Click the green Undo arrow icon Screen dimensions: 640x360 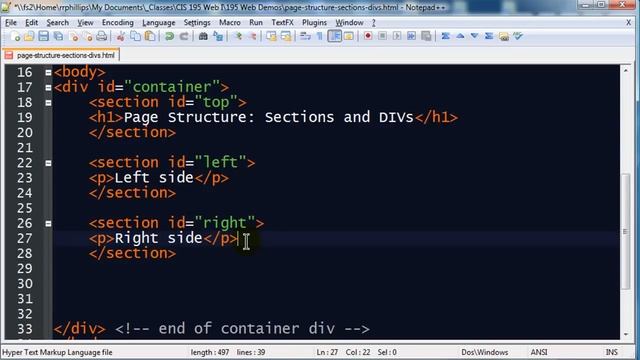click(x=169, y=37)
